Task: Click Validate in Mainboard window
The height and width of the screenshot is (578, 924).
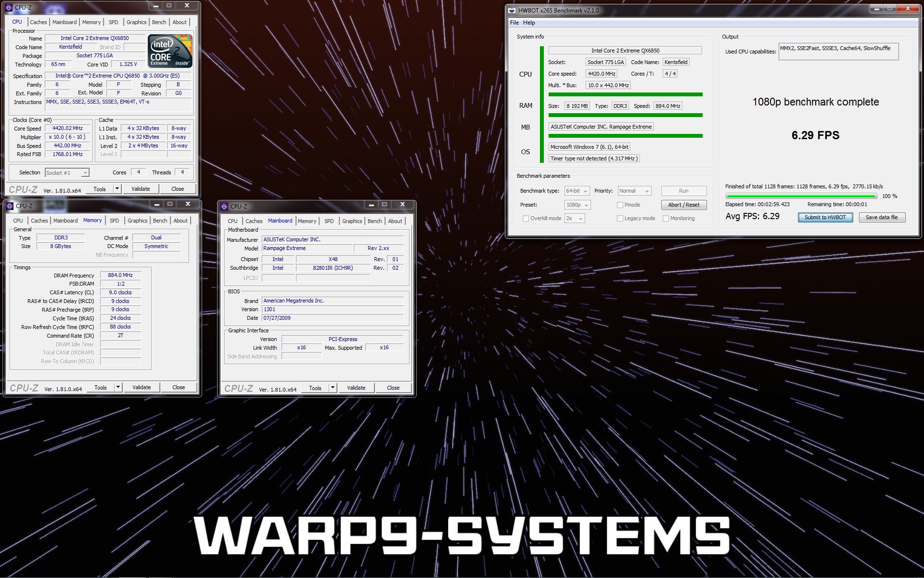Action: coord(356,388)
